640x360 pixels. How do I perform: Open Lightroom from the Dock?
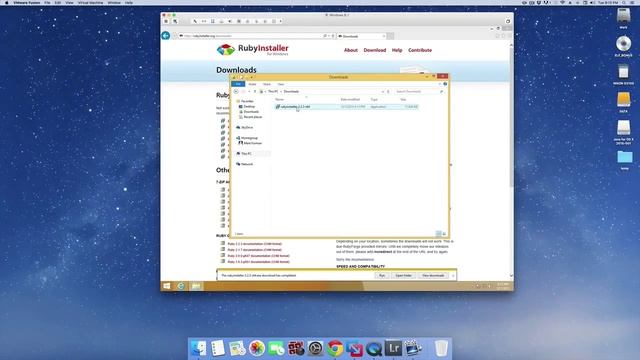click(x=393, y=348)
